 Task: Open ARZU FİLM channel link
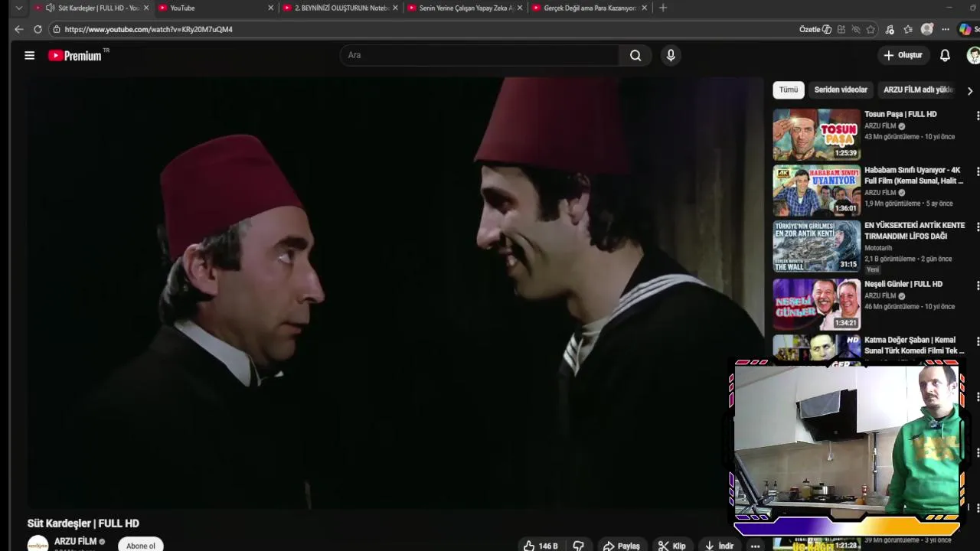coord(75,541)
